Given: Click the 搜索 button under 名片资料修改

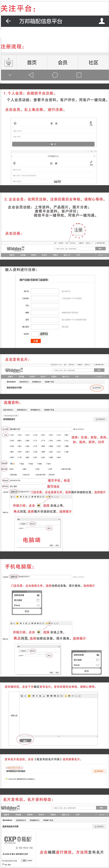Looking at the screenshot, I should click(101, 808).
